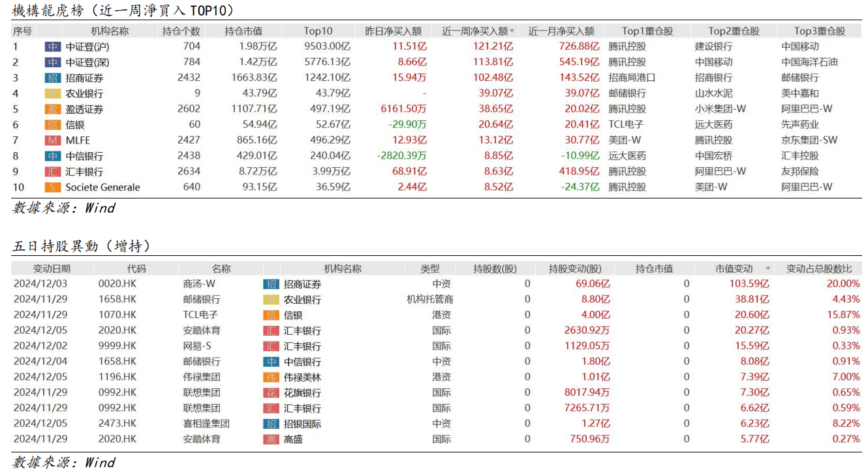Image resolution: width=868 pixels, height=472 pixels.
Task: Click the 京东集团-SW stock name
Action: tap(809, 140)
